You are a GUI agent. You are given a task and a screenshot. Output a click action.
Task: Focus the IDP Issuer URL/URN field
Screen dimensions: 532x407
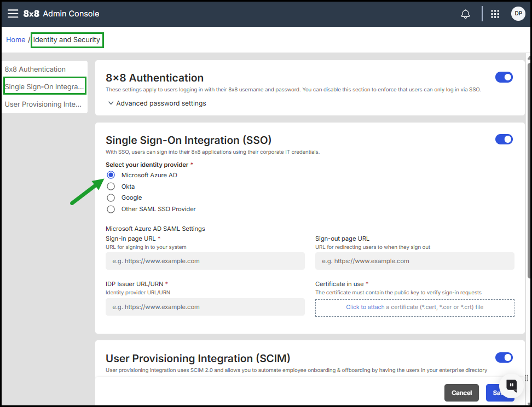pos(205,307)
